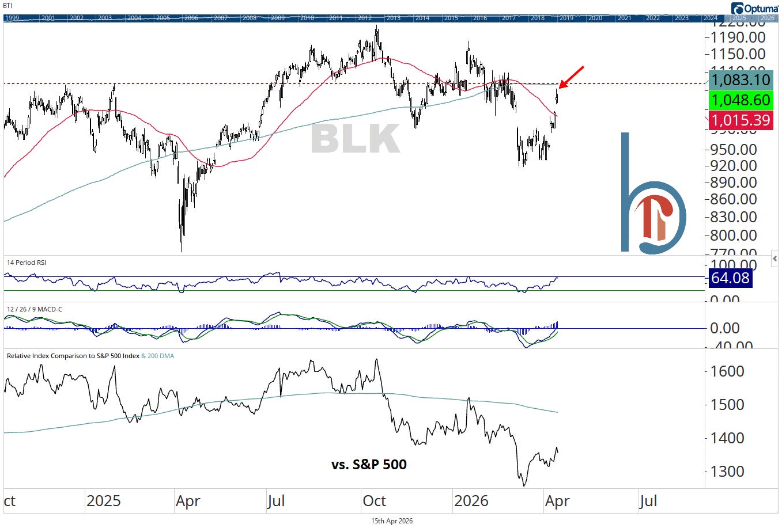Select year 2005 in overview timeline
The height and width of the screenshot is (532, 782).
coord(163,18)
